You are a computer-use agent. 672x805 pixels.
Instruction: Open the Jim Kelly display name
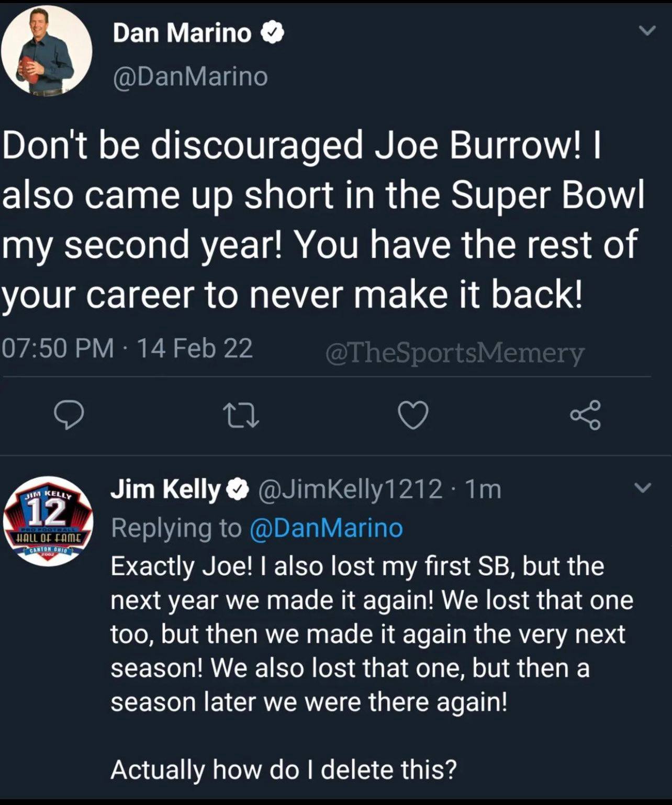165,489
